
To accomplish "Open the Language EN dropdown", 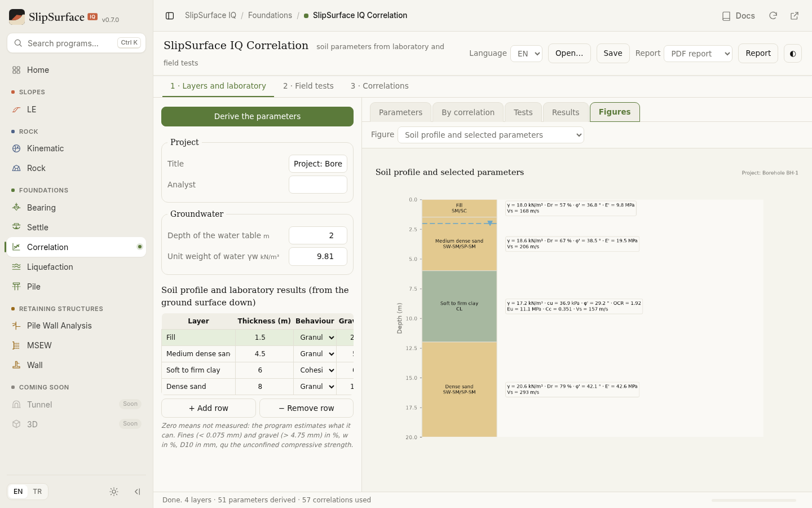I will pos(526,54).
